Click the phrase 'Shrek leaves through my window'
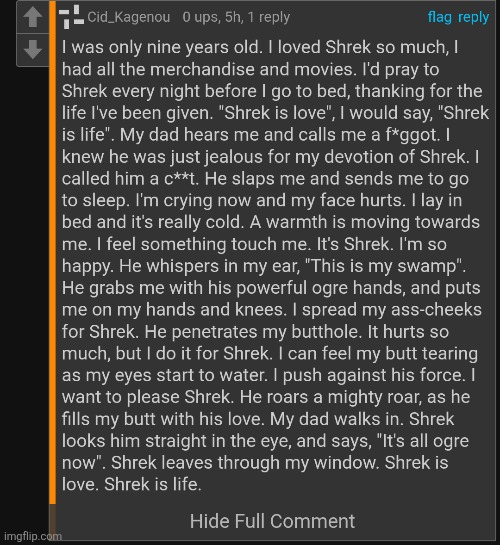The image size is (500, 545). [245, 463]
